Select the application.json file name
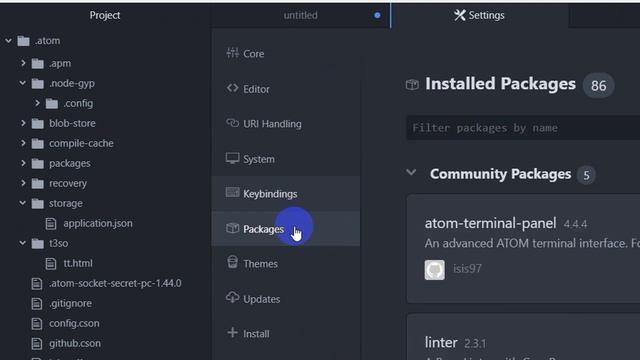This screenshot has height=360, width=640. point(98,223)
